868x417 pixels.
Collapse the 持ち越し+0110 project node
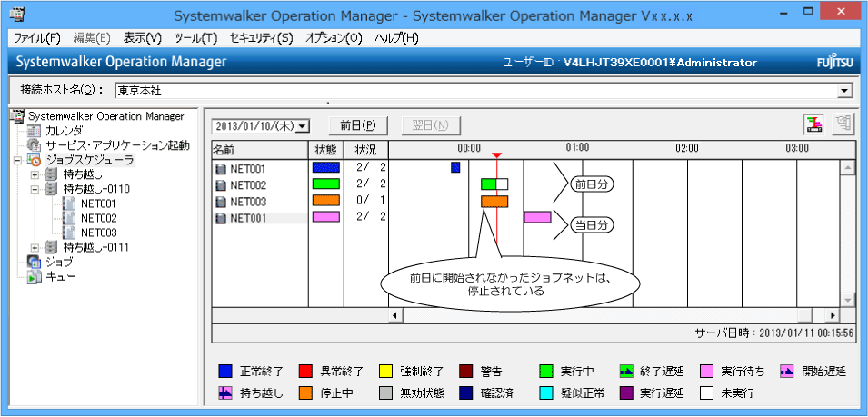[x=35, y=189]
